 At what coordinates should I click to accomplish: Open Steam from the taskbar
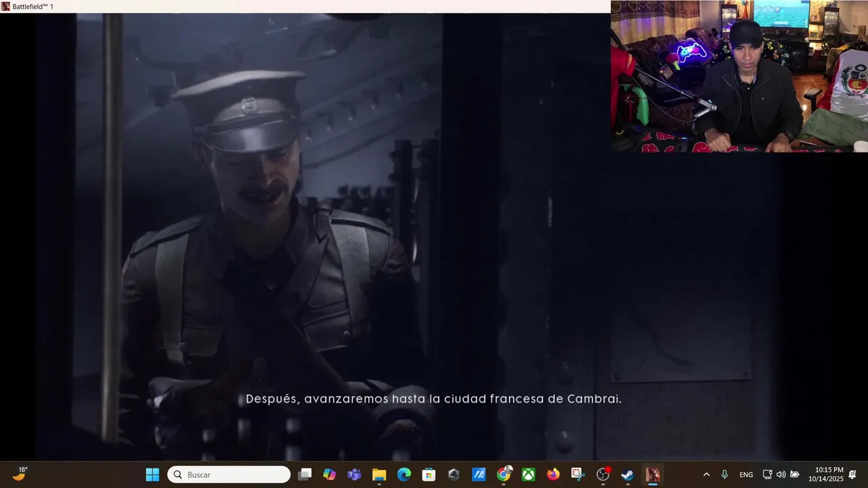pos(628,474)
